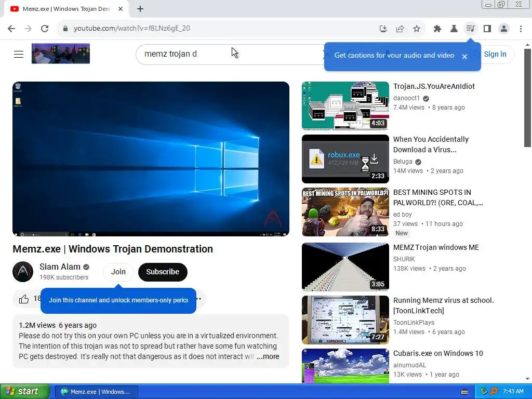Click the page vertical scrollbar thumb

[x=527, y=98]
